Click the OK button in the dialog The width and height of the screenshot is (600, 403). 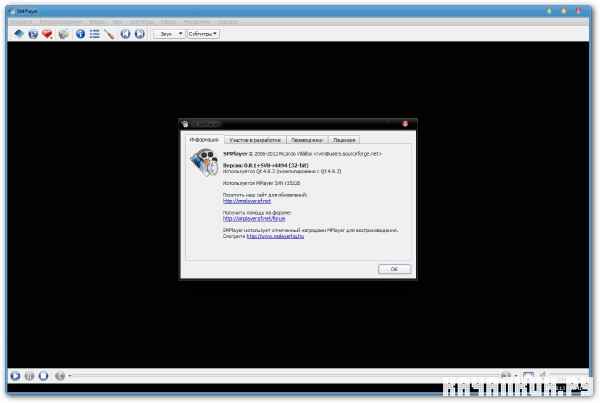[395, 269]
